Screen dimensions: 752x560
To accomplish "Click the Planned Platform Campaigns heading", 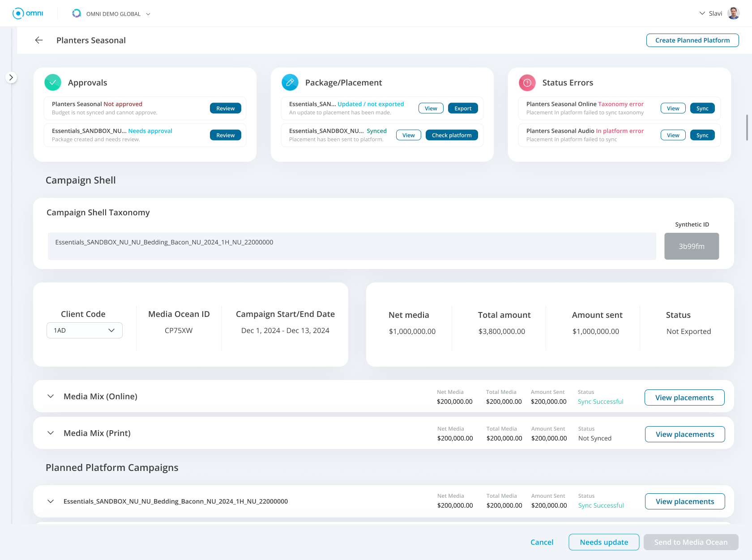I will [112, 467].
